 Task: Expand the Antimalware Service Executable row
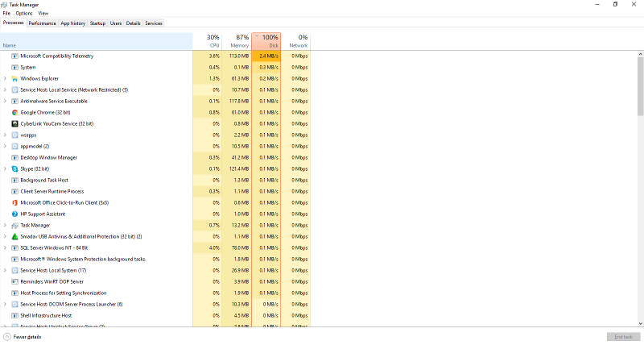pyautogui.click(x=5, y=101)
